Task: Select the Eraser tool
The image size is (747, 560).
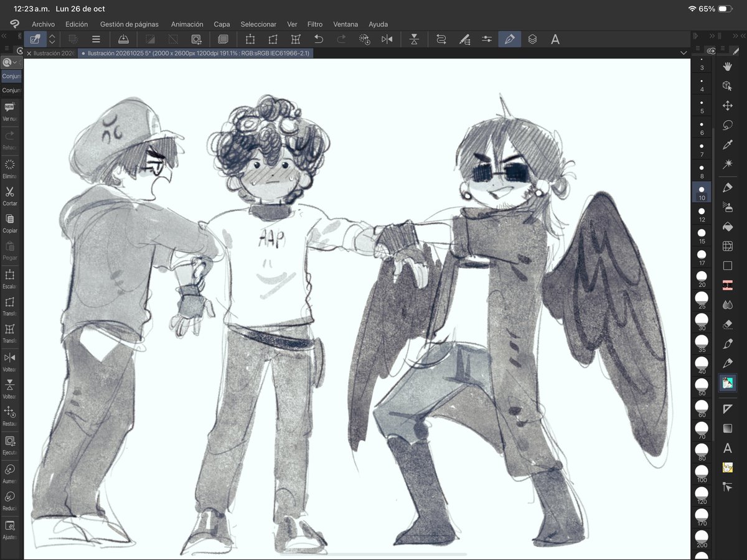Action: pyautogui.click(x=727, y=324)
